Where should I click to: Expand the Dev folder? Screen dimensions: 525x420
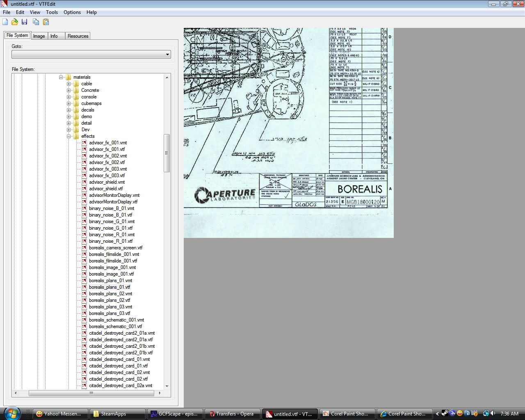(69, 130)
